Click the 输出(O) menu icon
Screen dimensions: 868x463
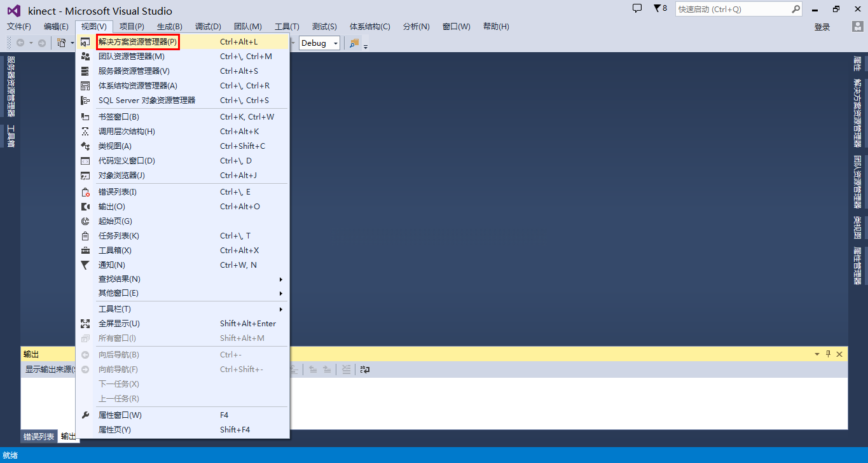pos(85,207)
